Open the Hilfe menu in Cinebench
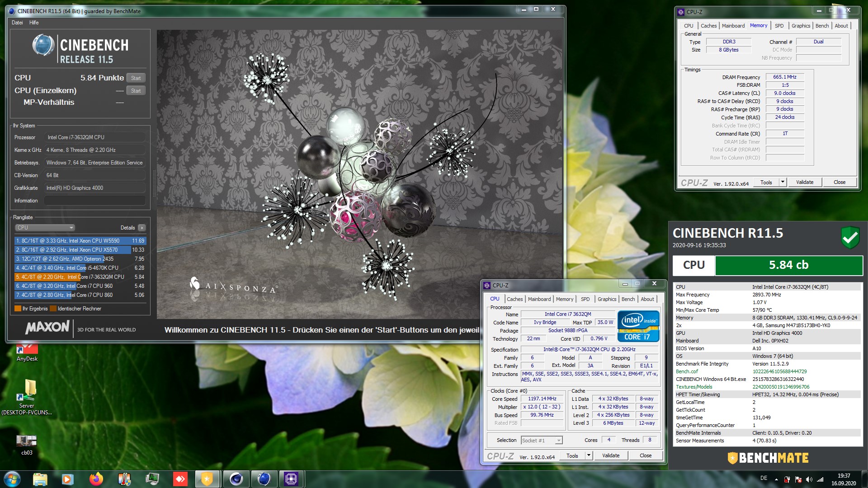 coord(34,23)
